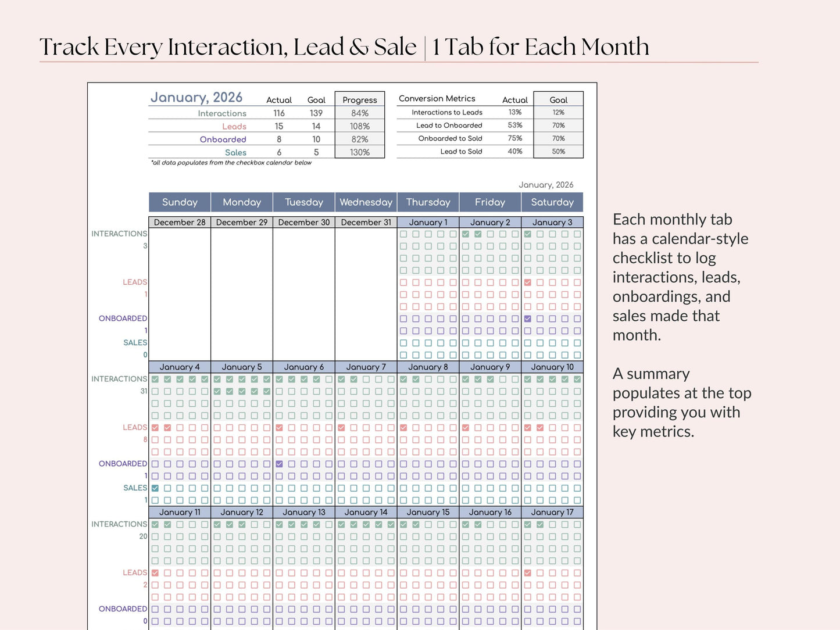The height and width of the screenshot is (630, 840).
Task: Uncheck the Leads checkbox under January 8
Action: click(x=403, y=428)
